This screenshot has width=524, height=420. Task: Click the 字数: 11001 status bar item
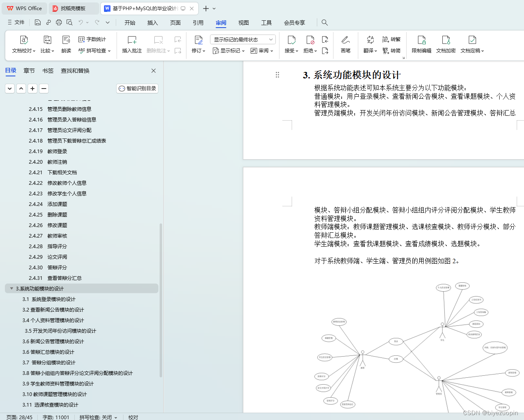tap(56, 417)
